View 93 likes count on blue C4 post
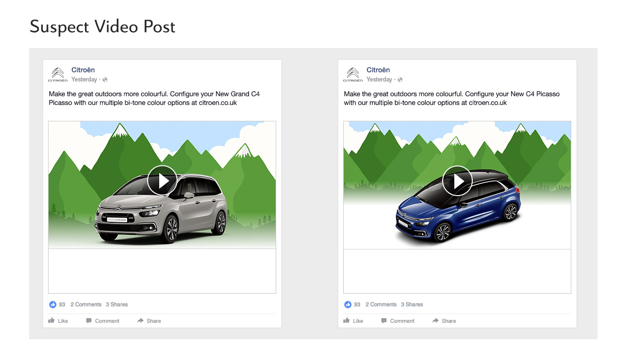This screenshot has width=631, height=364. (357, 304)
